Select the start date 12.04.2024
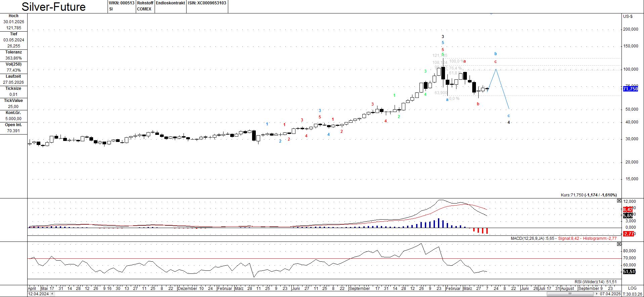Image resolution: width=644 pixels, height=297 pixels. click(x=38, y=294)
